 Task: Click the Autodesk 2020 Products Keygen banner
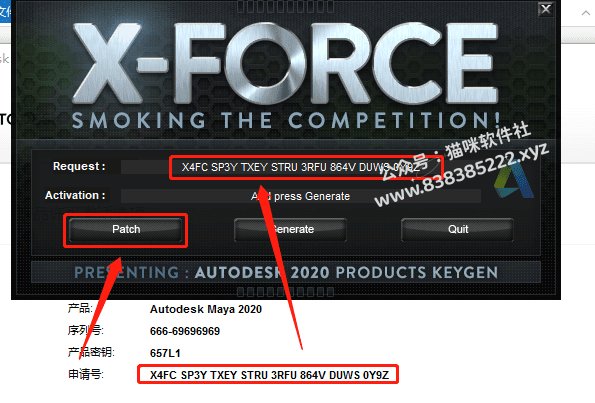286,272
